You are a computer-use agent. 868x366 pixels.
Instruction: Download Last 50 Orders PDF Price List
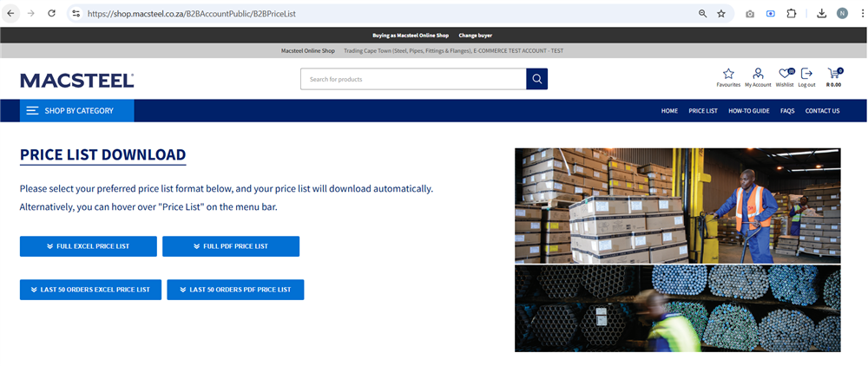(x=235, y=289)
